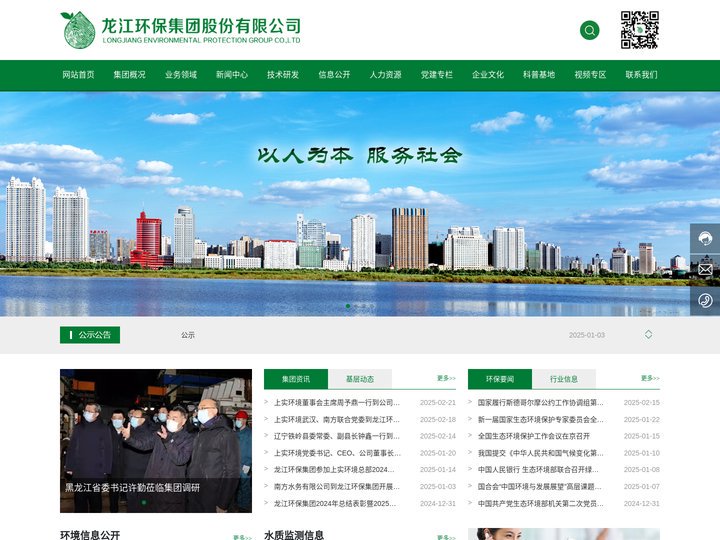The height and width of the screenshot is (540, 720).
Task: Click the 水质监测信息 section heading
Action: point(294,535)
